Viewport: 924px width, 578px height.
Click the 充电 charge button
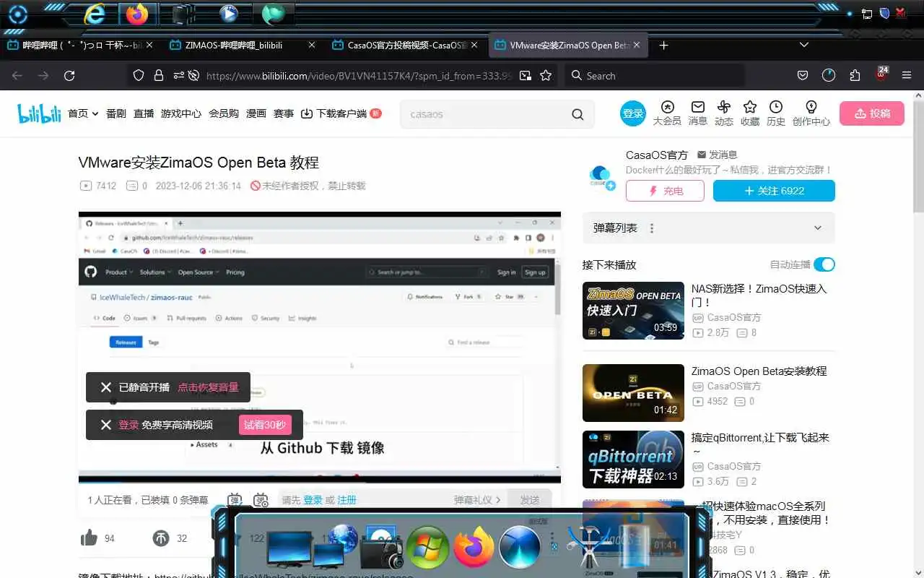tap(665, 191)
